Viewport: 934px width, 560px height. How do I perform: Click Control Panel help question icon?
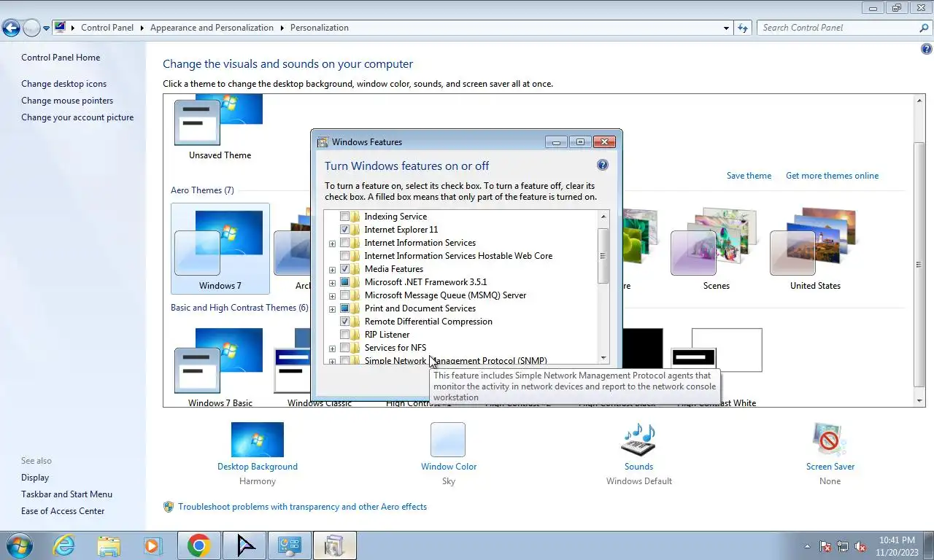(x=927, y=50)
